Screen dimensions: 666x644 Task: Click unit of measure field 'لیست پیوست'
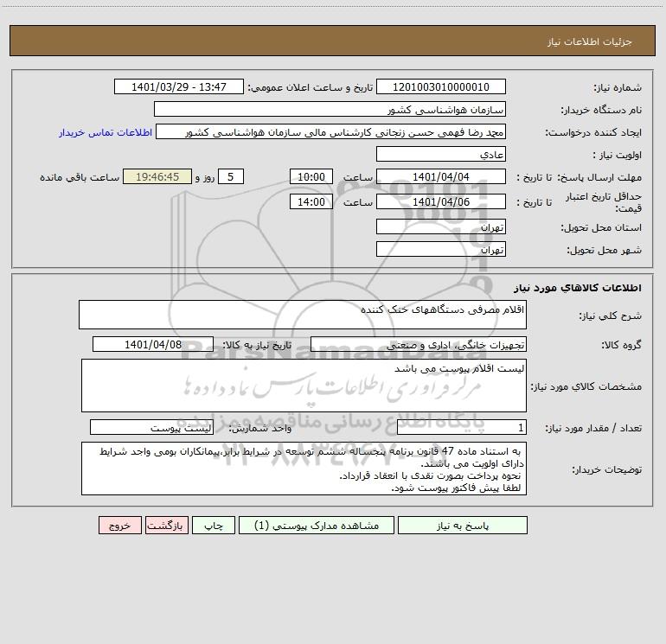pyautogui.click(x=151, y=427)
